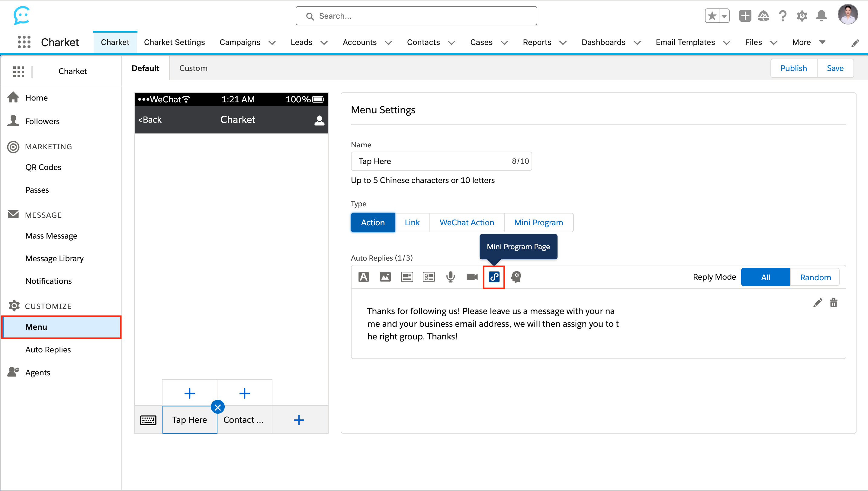This screenshot has width=868, height=491.
Task: Select the Tap Here menu button
Action: [190, 420]
